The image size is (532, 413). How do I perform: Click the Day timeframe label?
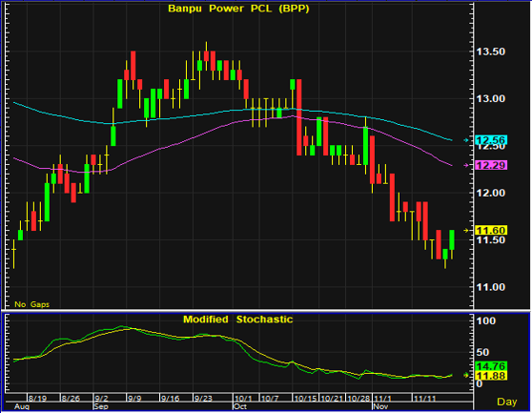coord(506,402)
